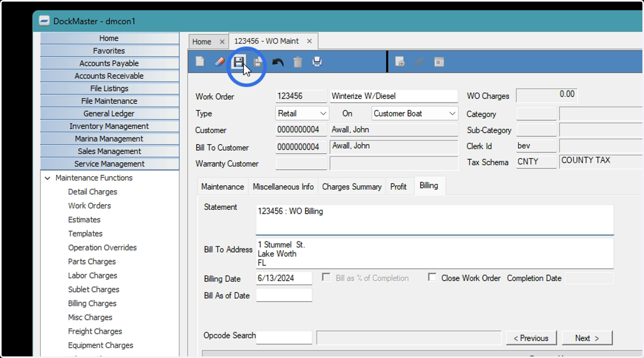This screenshot has width=644, height=358.
Task: Click the DockMaster app icon in title bar
Action: 45,21
